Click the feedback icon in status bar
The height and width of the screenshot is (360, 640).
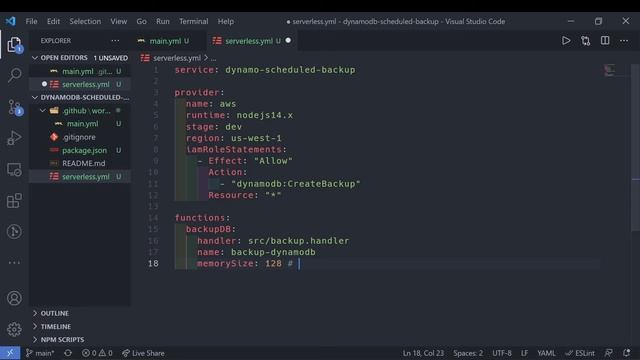coord(609,353)
